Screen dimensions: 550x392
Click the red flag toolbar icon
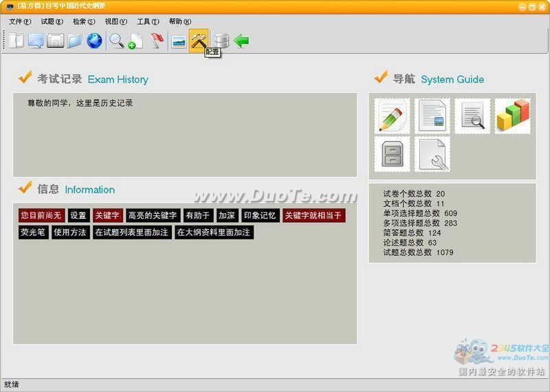coord(157,41)
